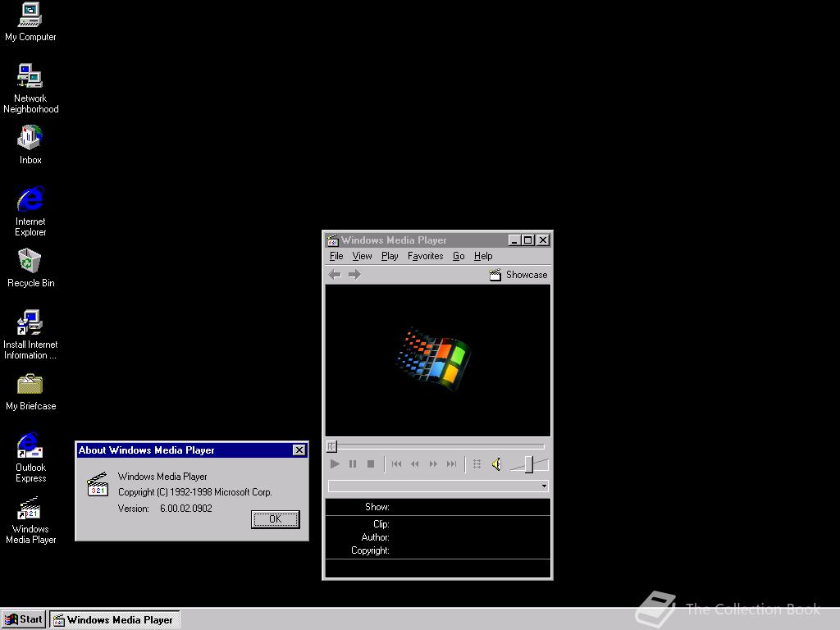Skip to previous track button
Image resolution: width=840 pixels, height=630 pixels.
click(396, 464)
